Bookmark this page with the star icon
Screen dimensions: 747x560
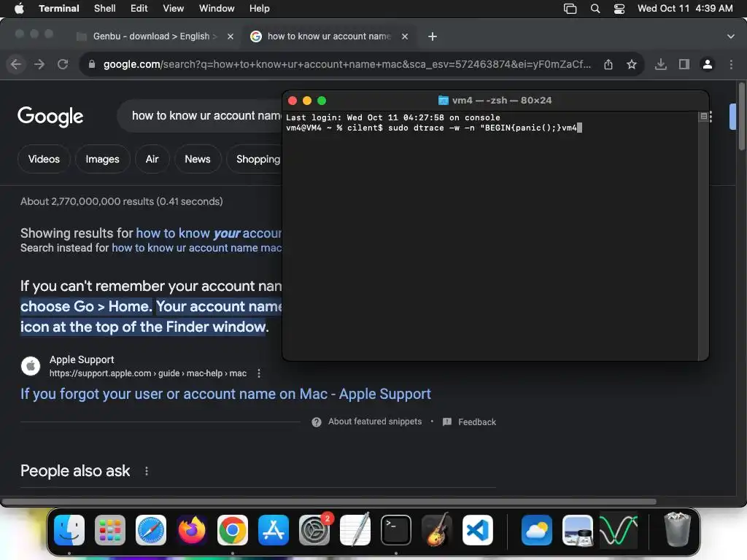click(632, 64)
